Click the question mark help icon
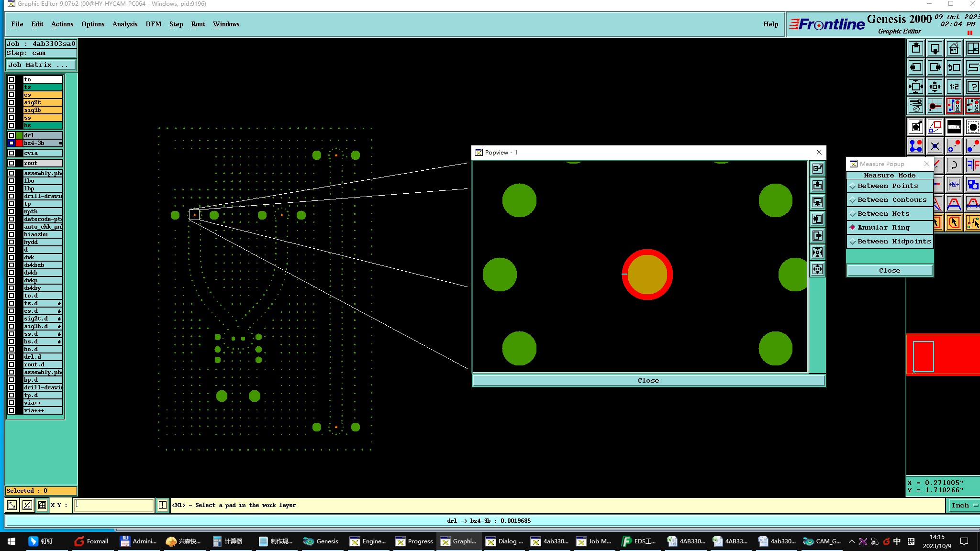The width and height of the screenshot is (980, 551). 973,87
